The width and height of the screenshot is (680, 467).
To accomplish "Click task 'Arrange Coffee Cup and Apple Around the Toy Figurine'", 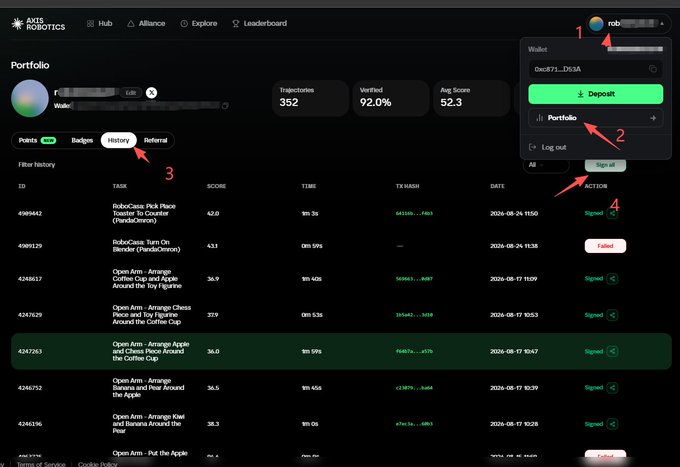I will click(147, 279).
